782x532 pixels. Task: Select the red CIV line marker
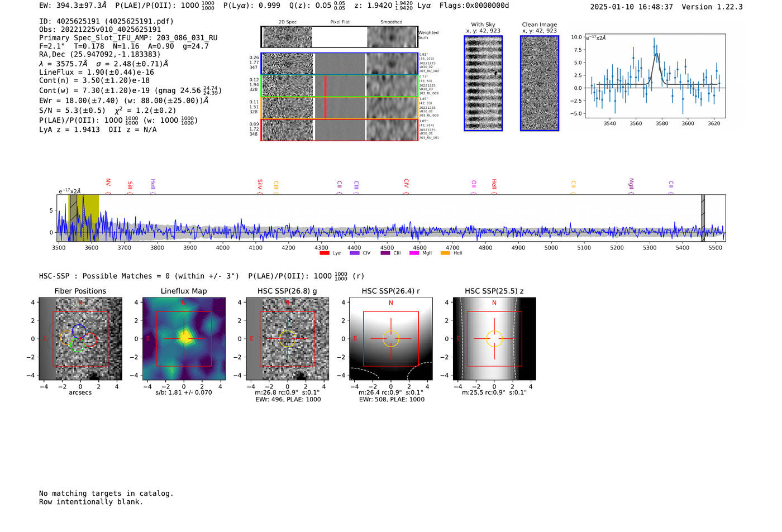[406, 186]
